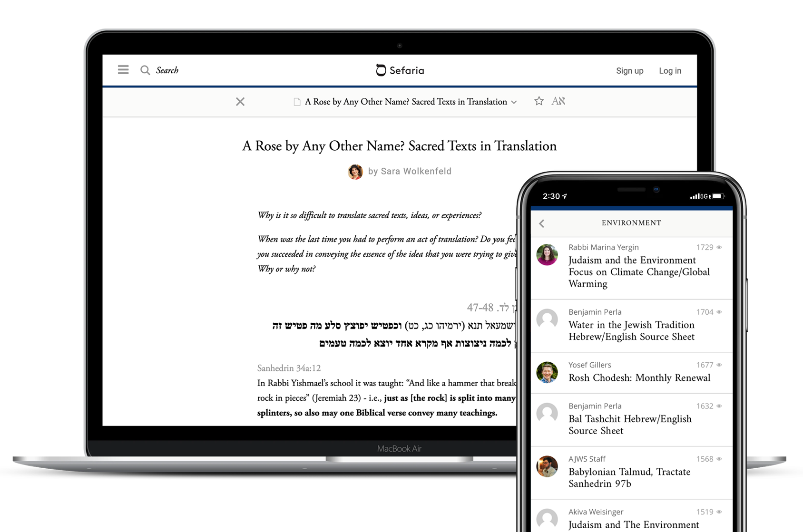
Task: Open the hamburger navigation menu
Action: [x=123, y=70]
